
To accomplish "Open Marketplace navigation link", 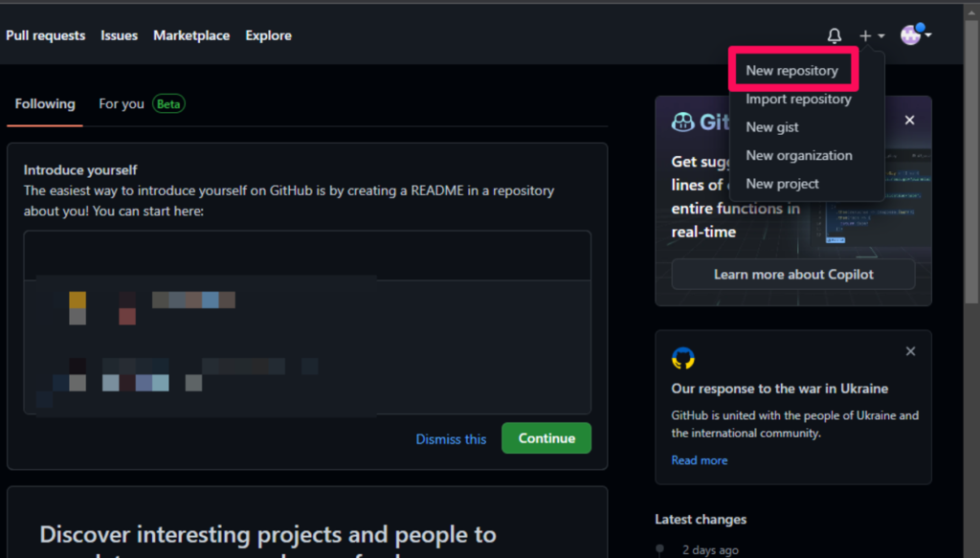I will click(x=191, y=35).
